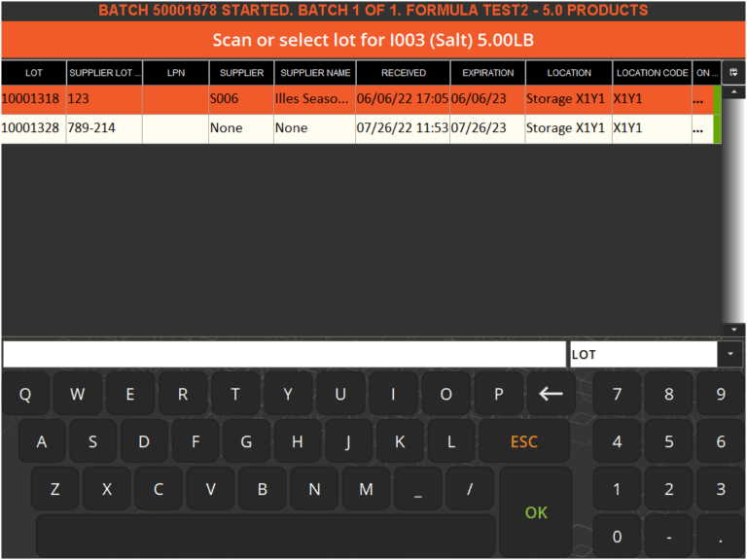Open ellipsis menu for lot 10001318
The height and width of the screenshot is (560, 747).
(x=697, y=99)
